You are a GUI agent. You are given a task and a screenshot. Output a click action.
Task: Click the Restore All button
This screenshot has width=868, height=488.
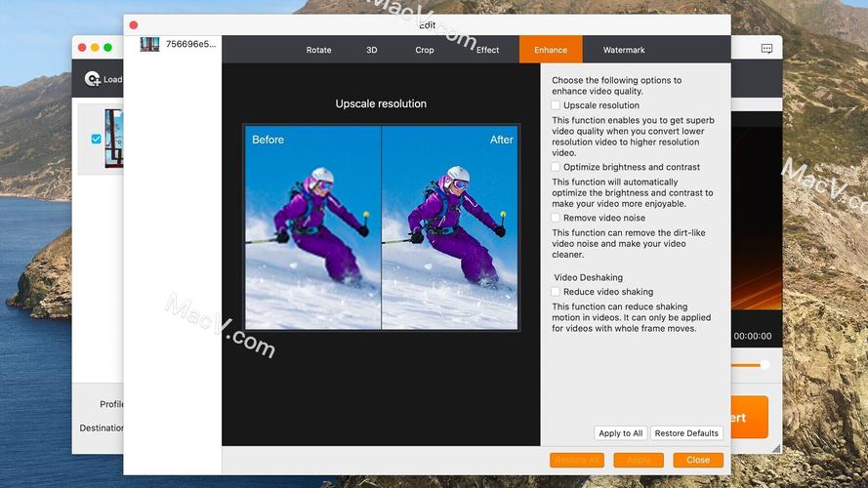coord(577,460)
